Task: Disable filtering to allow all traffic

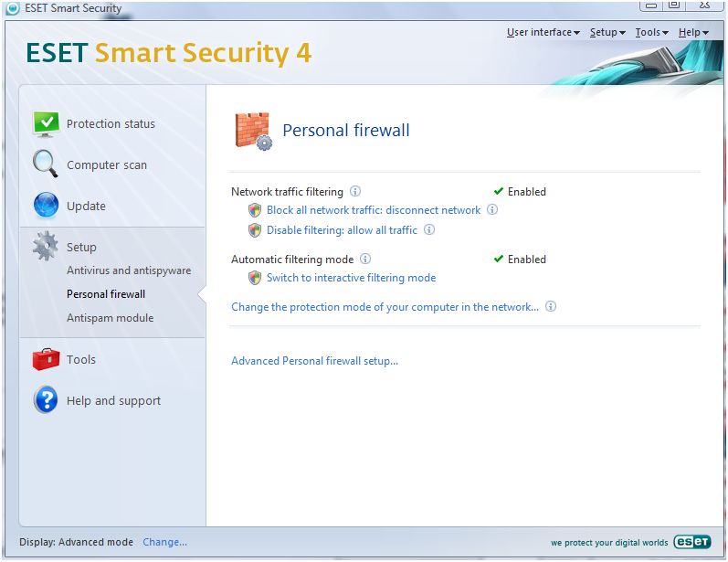Action: [x=342, y=230]
